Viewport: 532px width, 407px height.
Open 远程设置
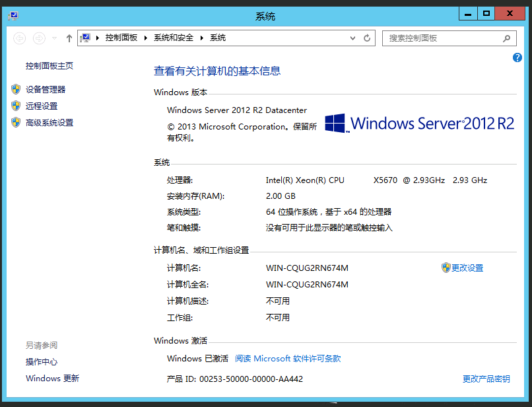pyautogui.click(x=42, y=106)
